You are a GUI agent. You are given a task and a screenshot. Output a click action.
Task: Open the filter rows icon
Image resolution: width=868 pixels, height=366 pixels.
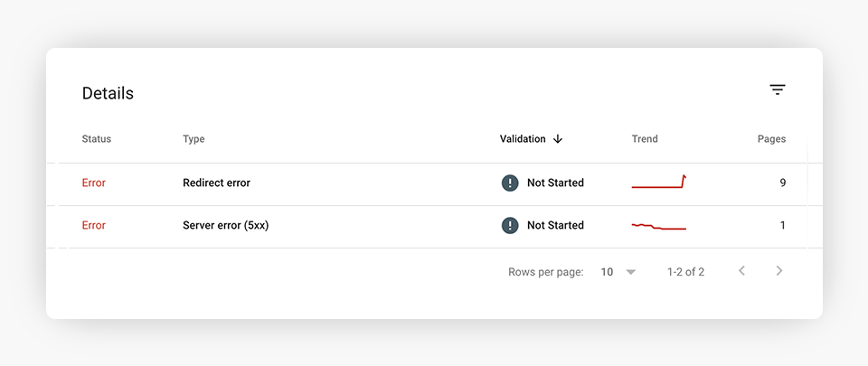click(x=778, y=89)
